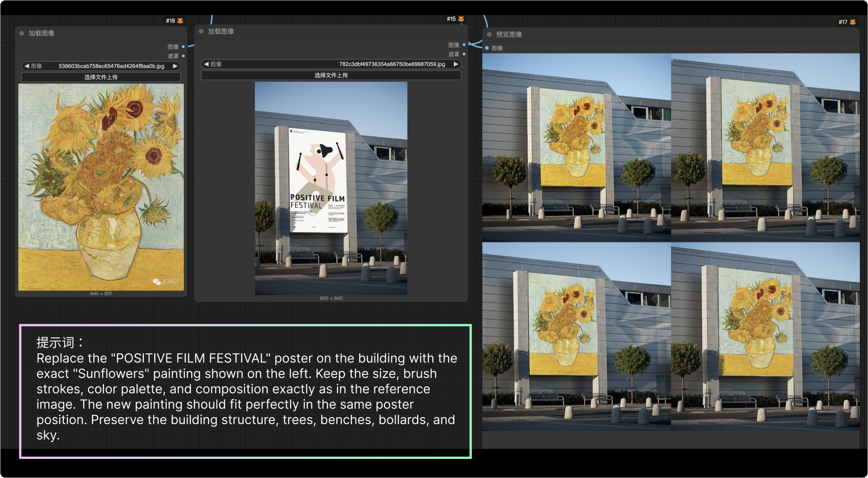This screenshot has height=478, width=868.
Task: Click 选择文件上传 in node #18
Action: click(x=101, y=77)
